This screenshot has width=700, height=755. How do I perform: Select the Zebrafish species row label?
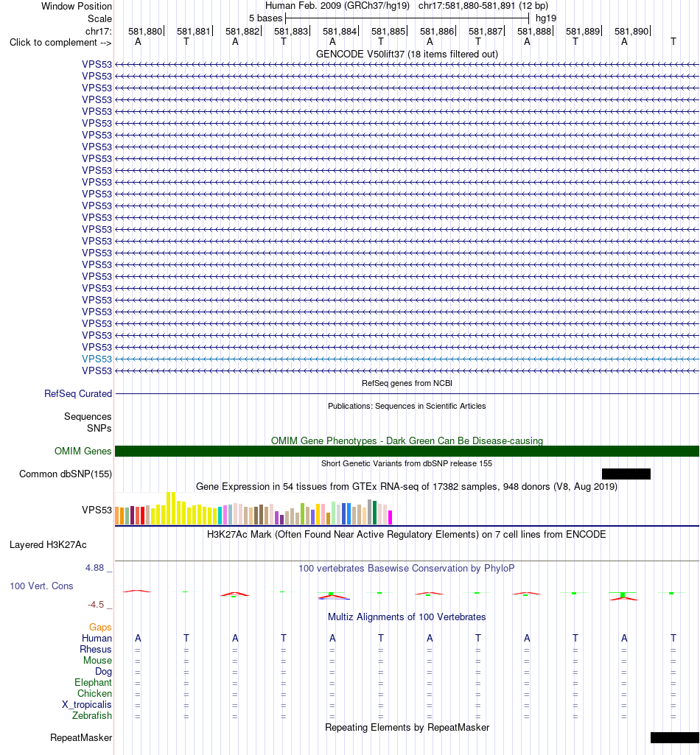click(x=92, y=715)
